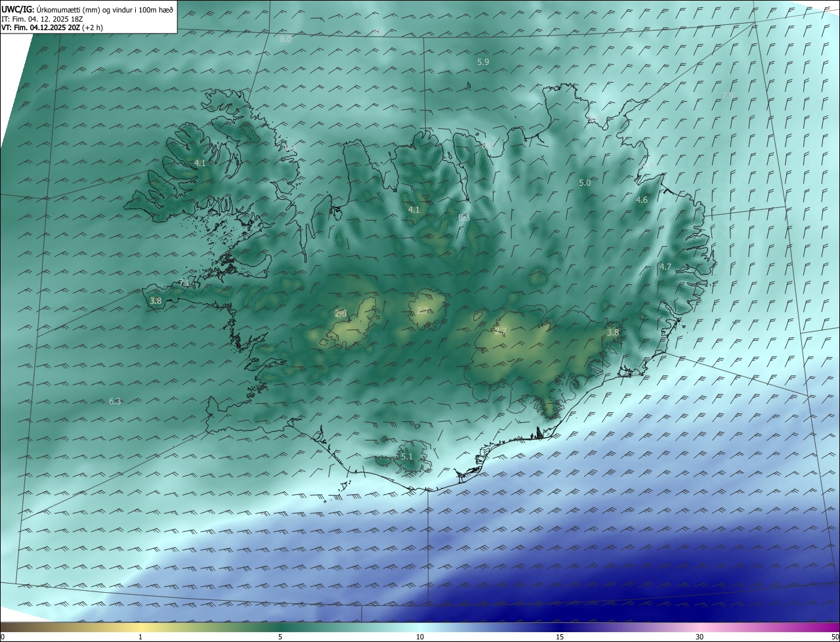This screenshot has height=642, width=840.
Task: Click the 5.0 value label
Action: point(585,183)
